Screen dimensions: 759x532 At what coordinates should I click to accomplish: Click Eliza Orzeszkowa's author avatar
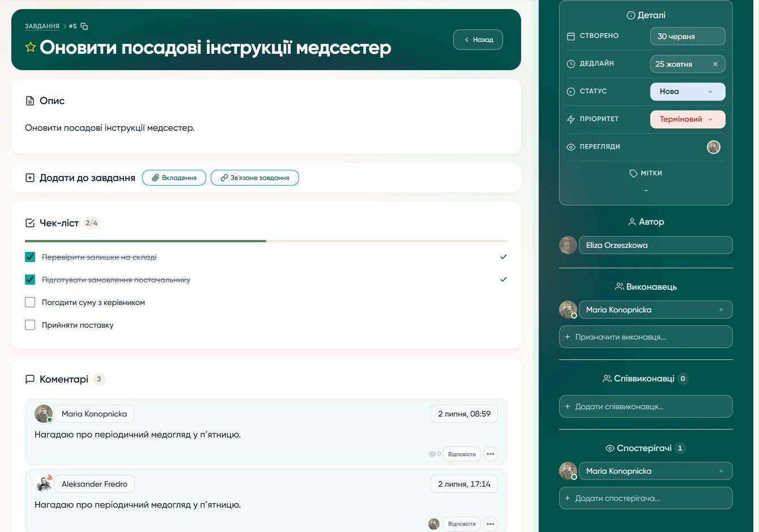568,245
